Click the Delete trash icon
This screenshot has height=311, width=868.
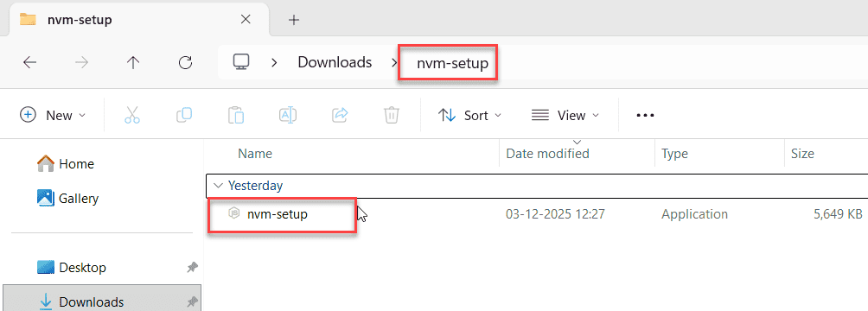click(x=391, y=115)
